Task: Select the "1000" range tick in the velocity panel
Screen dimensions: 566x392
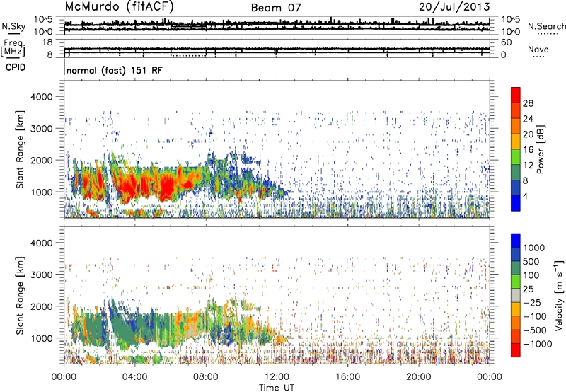Action: (x=42, y=338)
